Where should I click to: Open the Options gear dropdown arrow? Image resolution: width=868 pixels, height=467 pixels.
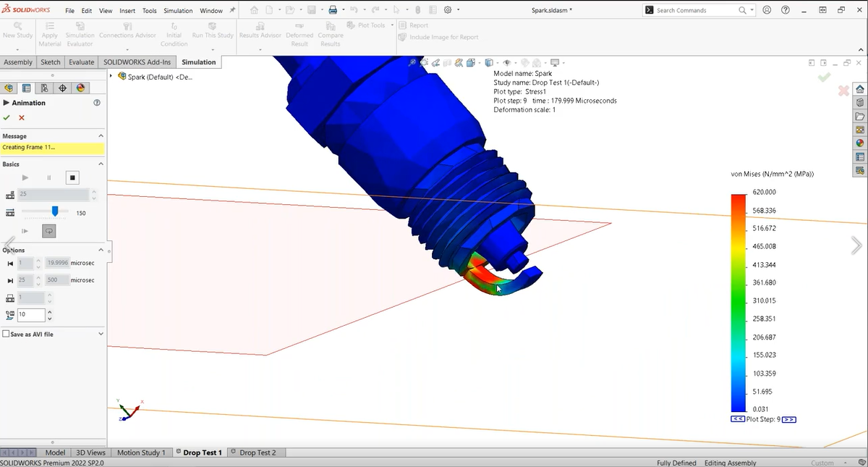(457, 10)
